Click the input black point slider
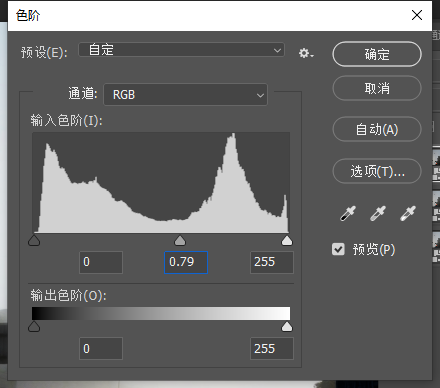The width and height of the screenshot is (440, 388). pos(34,240)
